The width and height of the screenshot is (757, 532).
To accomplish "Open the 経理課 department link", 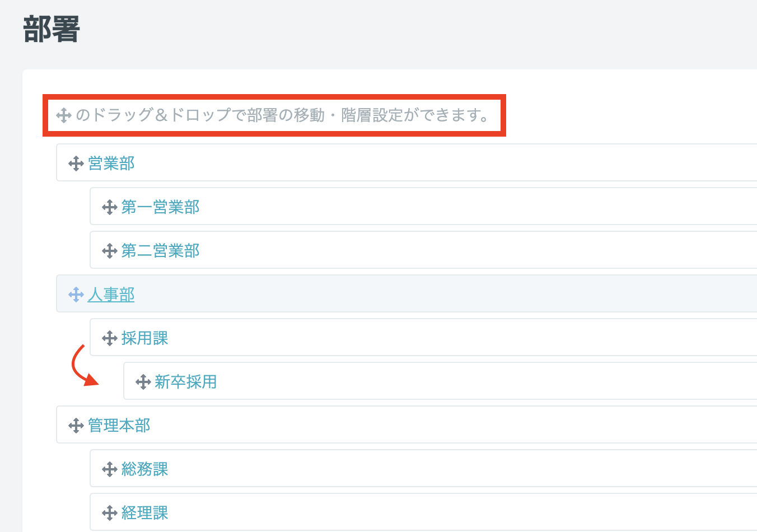I will coord(145,513).
